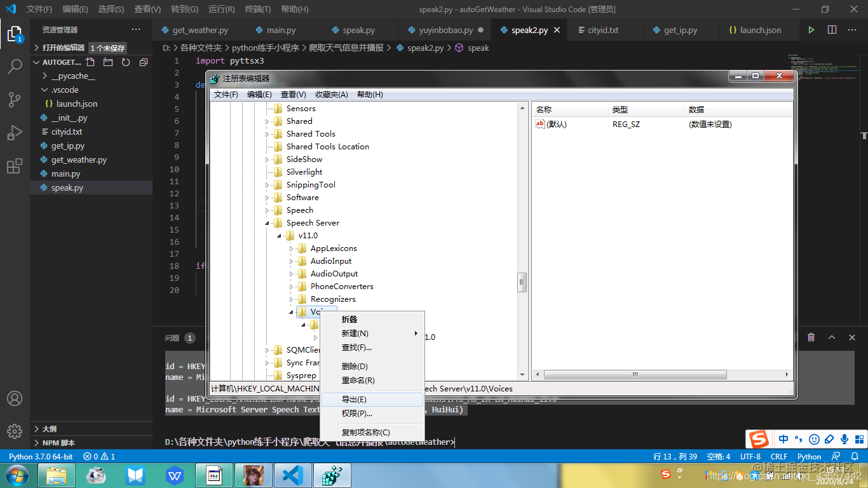Open Registry Editor from the taskbar
Image resolution: width=868 pixels, height=488 pixels.
[x=332, y=474]
